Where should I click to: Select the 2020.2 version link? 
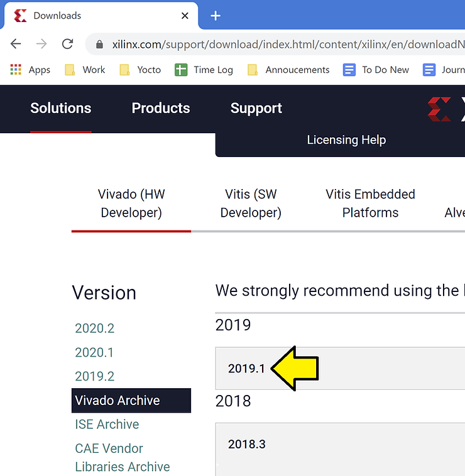tap(94, 328)
